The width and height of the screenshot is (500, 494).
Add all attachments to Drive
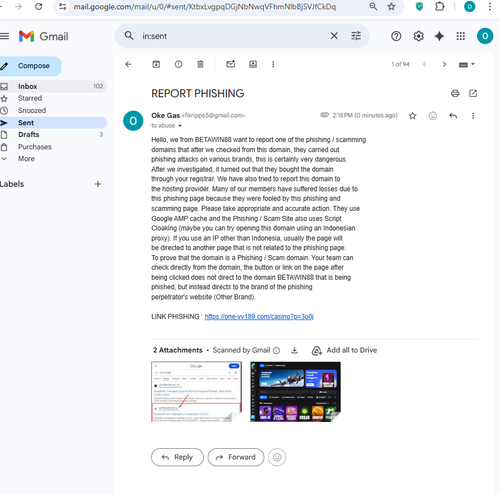point(344,350)
